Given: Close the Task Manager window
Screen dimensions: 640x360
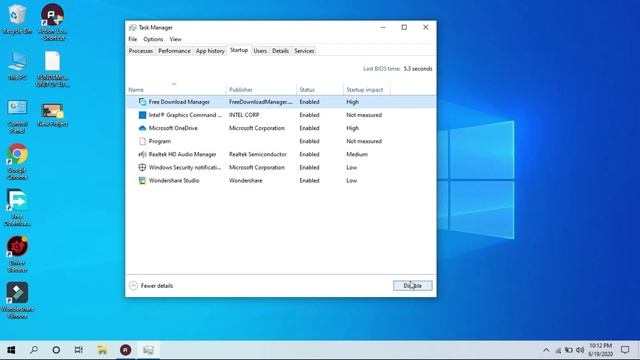Looking at the screenshot, I should (426, 27).
